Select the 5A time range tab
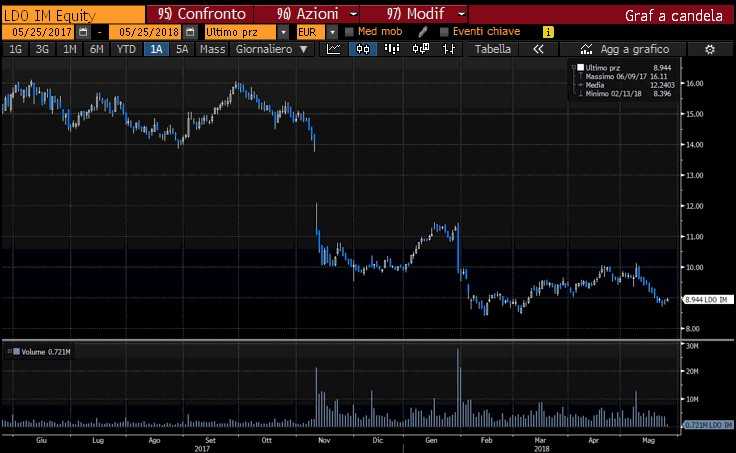 [x=182, y=49]
